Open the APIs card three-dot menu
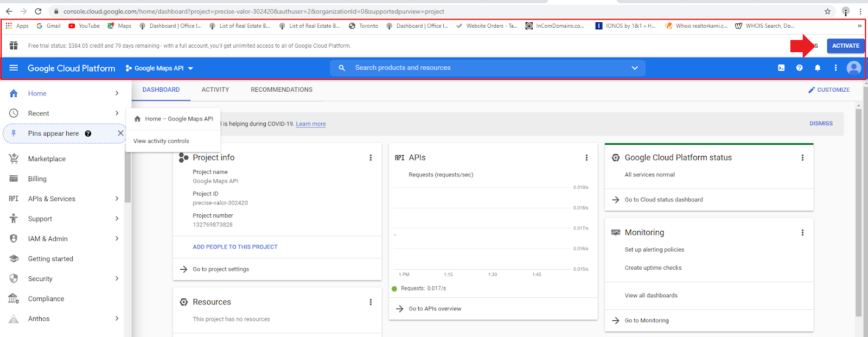 tap(586, 158)
